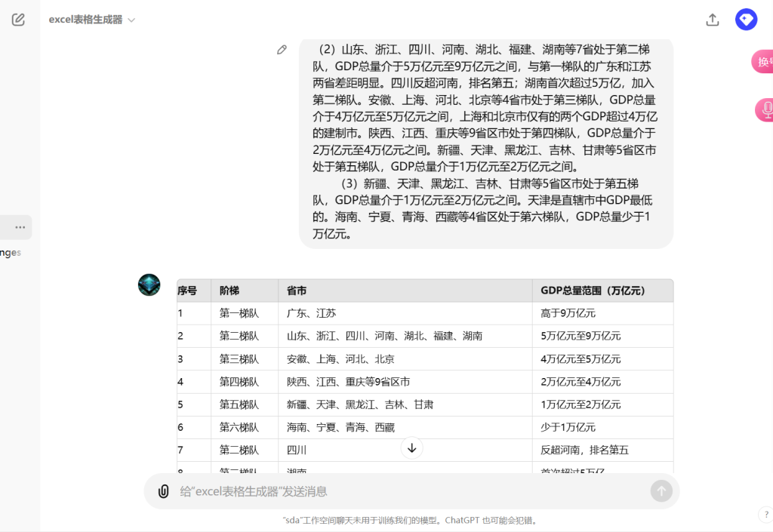Click the truncated sidebar chat entry
This screenshot has height=532, width=773.
click(11, 252)
